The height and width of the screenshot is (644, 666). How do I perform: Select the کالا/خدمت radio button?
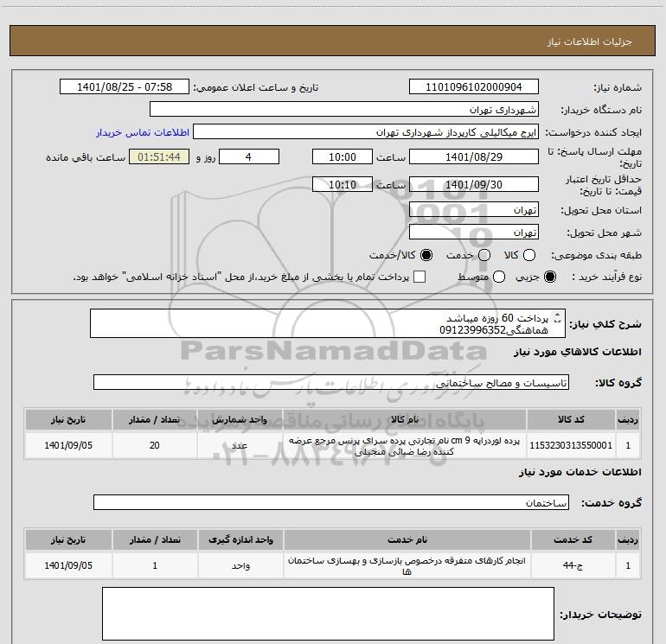point(426,255)
